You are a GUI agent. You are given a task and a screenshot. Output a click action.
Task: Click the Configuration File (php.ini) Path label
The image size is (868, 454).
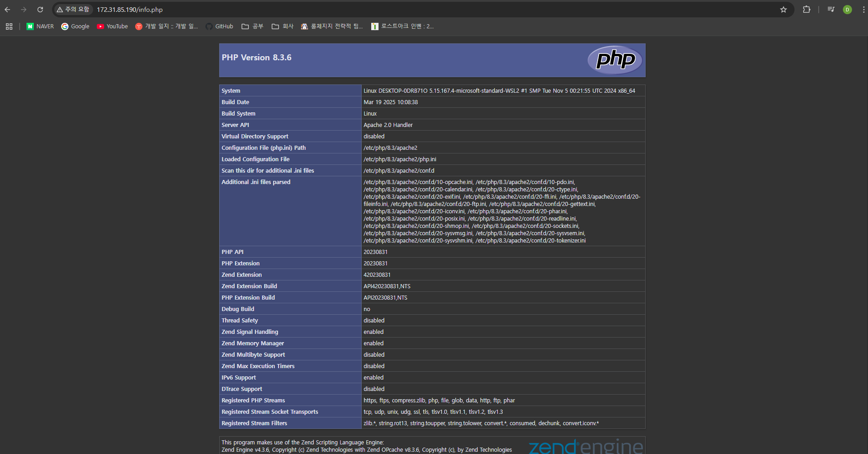[263, 148]
